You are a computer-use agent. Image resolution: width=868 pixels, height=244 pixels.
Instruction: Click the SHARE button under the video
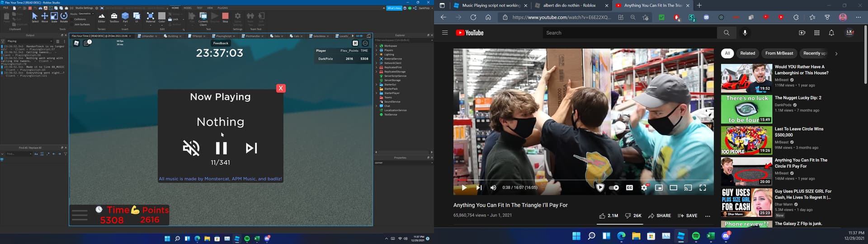tap(660, 216)
